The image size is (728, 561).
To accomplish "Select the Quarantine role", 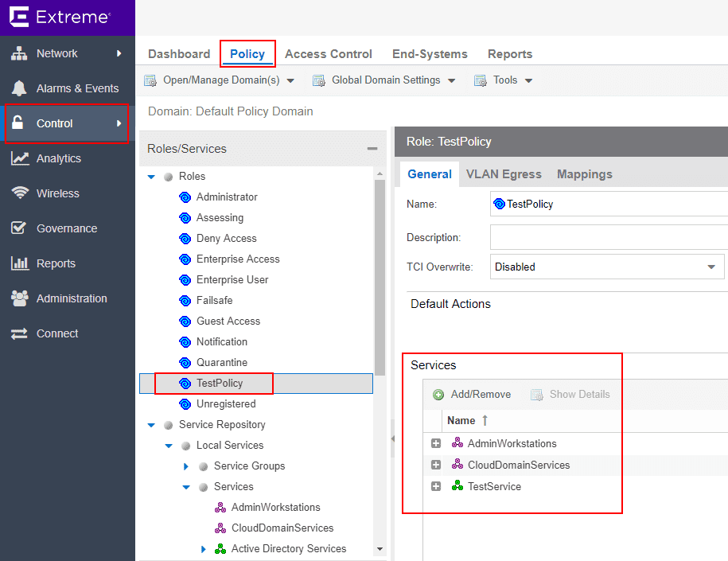I will coord(221,362).
